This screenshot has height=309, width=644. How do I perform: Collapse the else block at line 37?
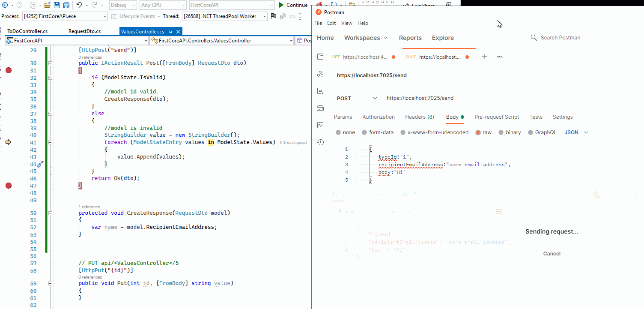(51, 114)
